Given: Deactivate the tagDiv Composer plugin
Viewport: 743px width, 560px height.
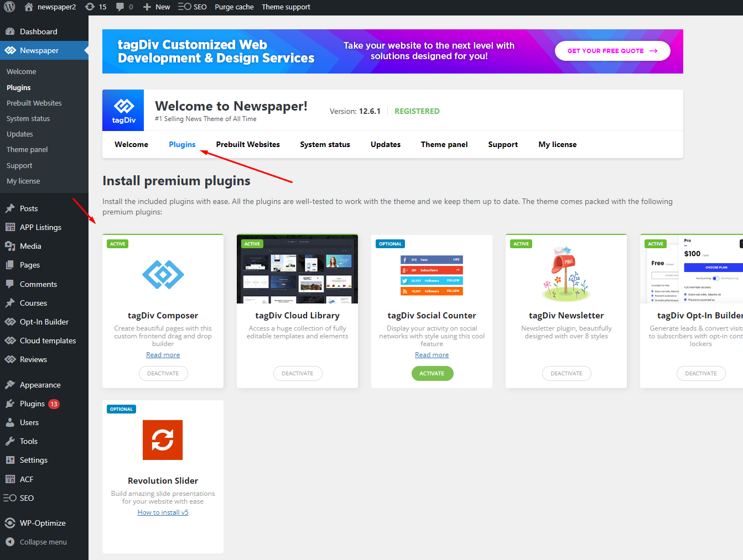Looking at the screenshot, I should pos(163,374).
